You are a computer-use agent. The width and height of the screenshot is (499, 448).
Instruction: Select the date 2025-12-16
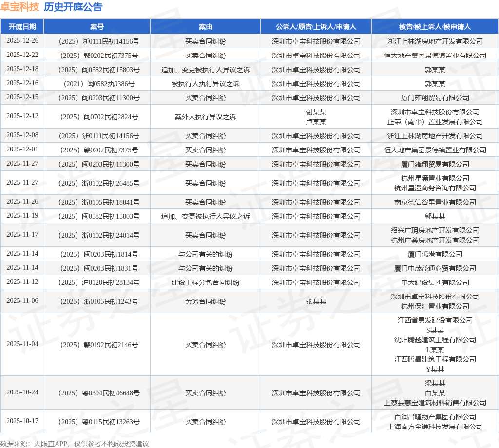tap(22, 83)
